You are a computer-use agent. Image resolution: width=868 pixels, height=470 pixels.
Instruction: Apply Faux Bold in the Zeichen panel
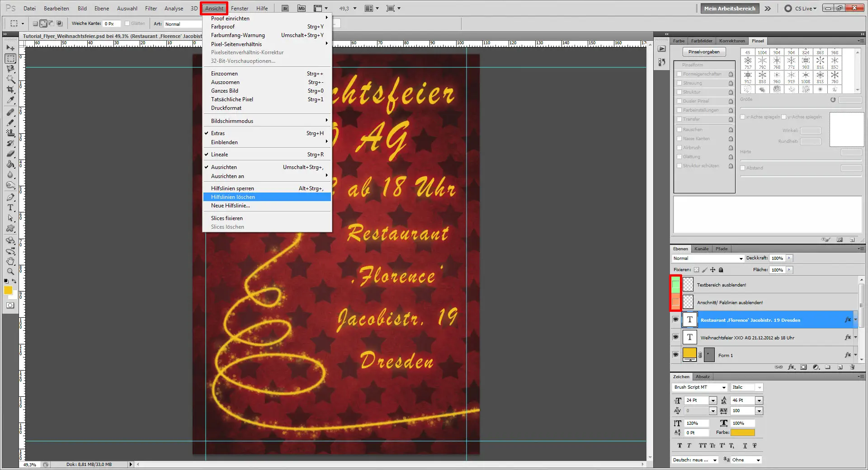point(679,446)
